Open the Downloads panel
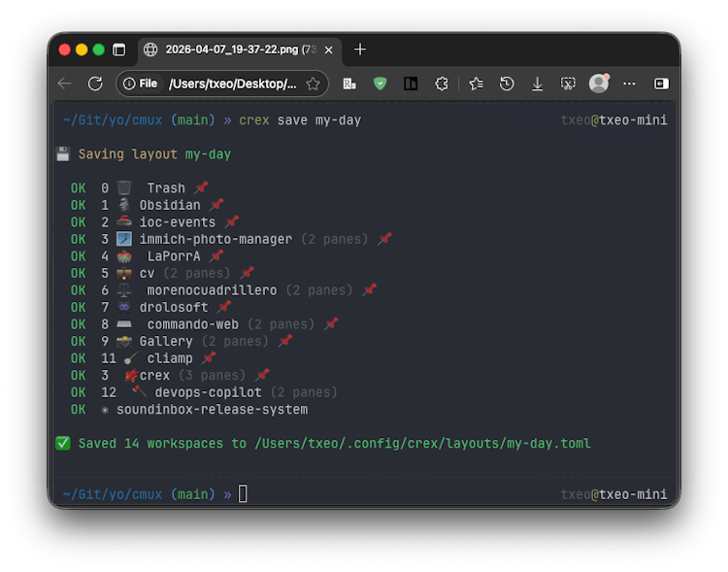This screenshot has width=728, height=572. pyautogui.click(x=537, y=84)
